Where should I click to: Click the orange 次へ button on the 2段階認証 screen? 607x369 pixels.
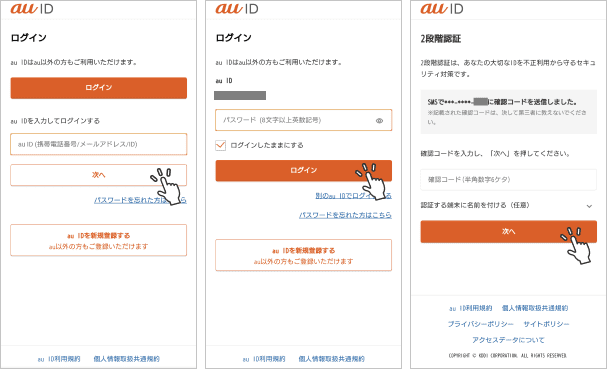508,232
